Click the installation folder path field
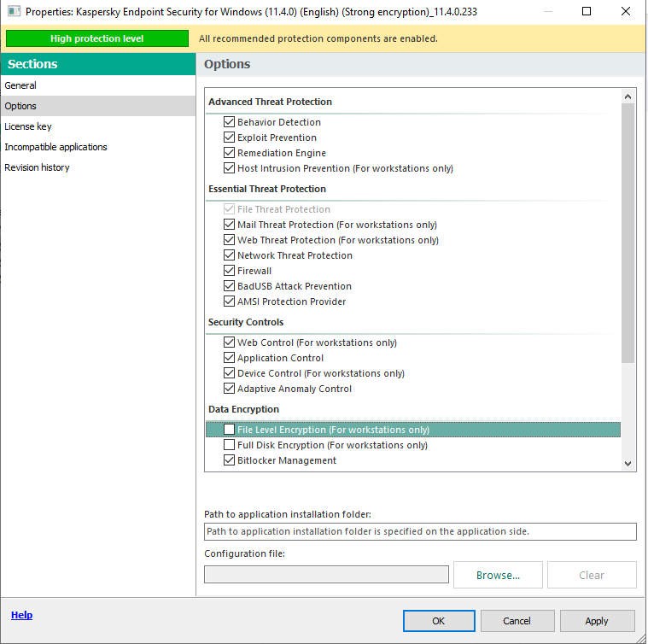Viewport: 648px width, 644px height. coord(420,531)
